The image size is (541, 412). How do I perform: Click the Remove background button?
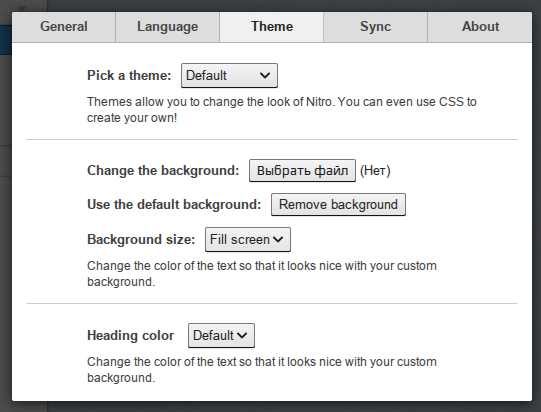(x=338, y=204)
